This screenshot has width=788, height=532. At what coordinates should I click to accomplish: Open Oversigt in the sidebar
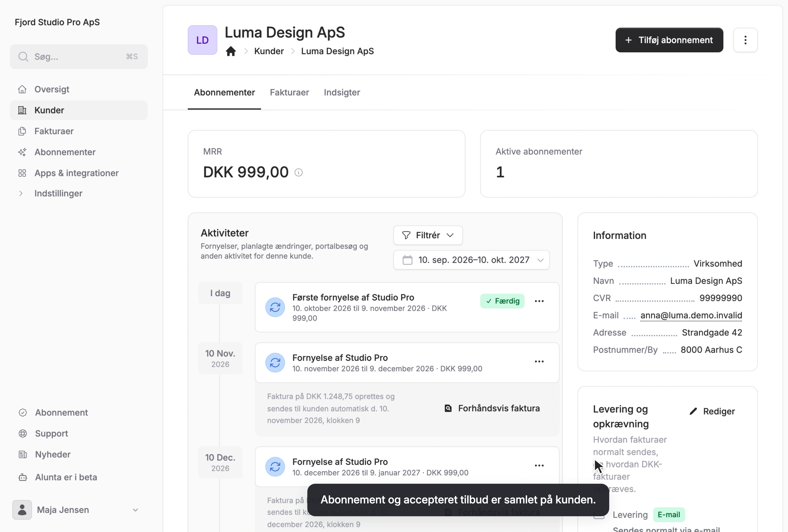79,89
